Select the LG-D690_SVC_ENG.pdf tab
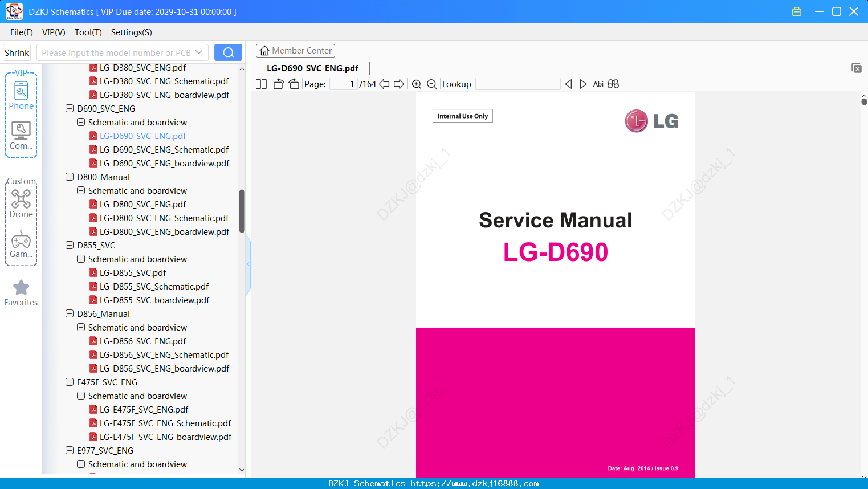868x489 pixels. coord(312,68)
